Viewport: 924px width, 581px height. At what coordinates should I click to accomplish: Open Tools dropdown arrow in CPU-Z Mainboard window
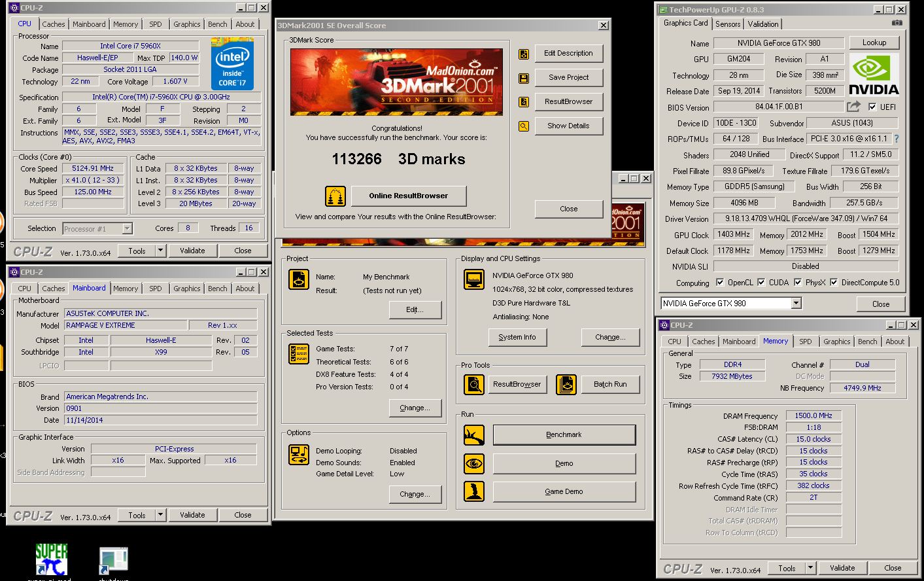(x=160, y=515)
